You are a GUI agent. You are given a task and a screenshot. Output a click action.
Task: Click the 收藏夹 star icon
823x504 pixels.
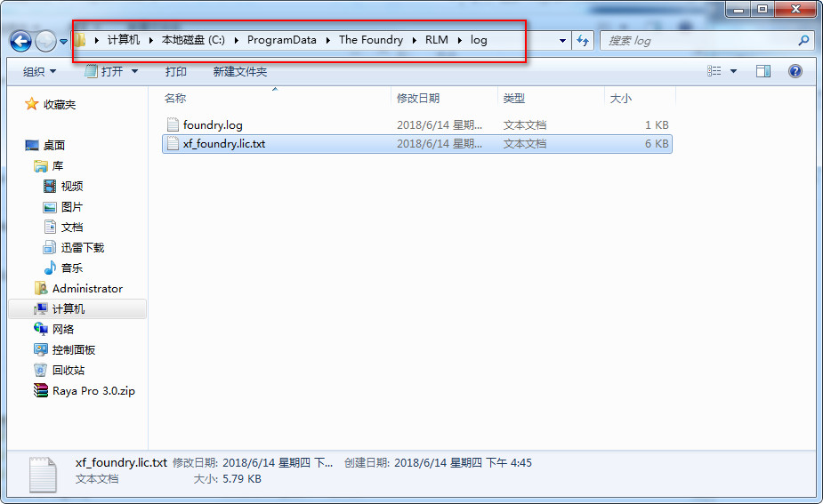click(31, 104)
